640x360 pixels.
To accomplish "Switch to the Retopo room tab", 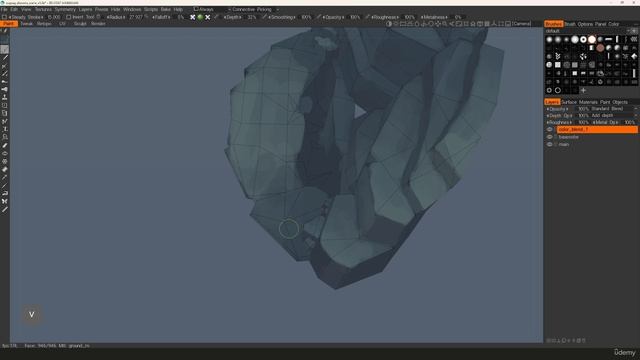I will point(44,24).
